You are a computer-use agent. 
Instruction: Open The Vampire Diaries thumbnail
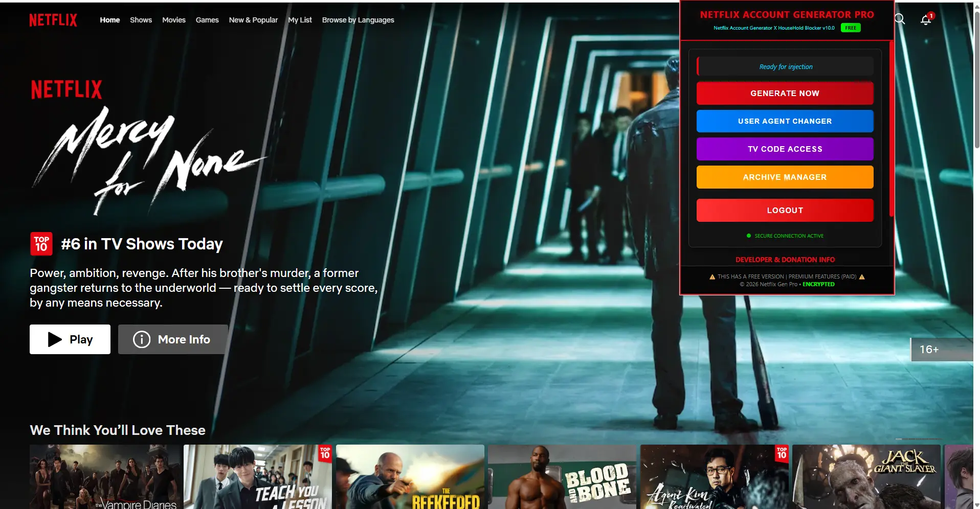click(x=105, y=477)
